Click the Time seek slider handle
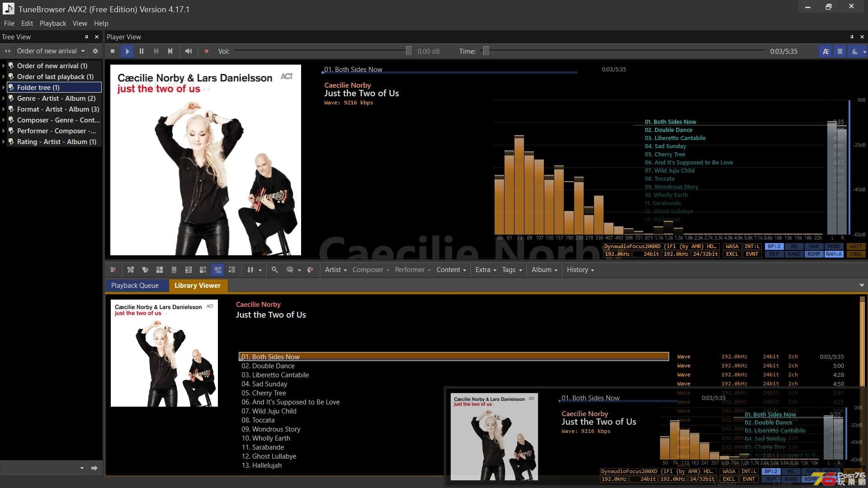Viewport: 868px width, 488px height. click(486, 51)
